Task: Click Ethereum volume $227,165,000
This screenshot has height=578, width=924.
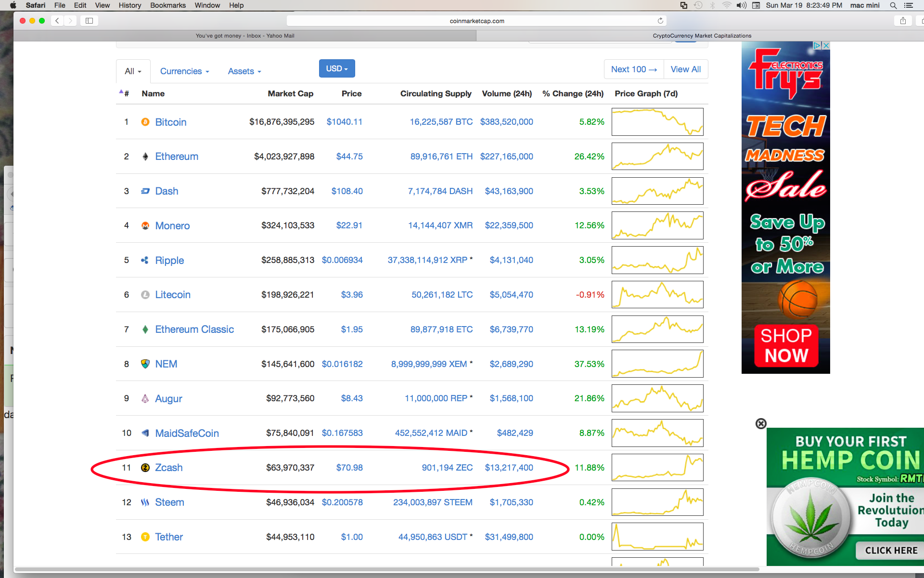Action: click(x=506, y=157)
